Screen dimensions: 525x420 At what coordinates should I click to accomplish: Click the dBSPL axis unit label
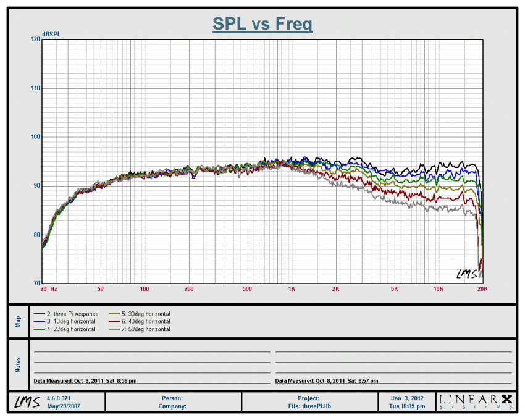coord(51,33)
